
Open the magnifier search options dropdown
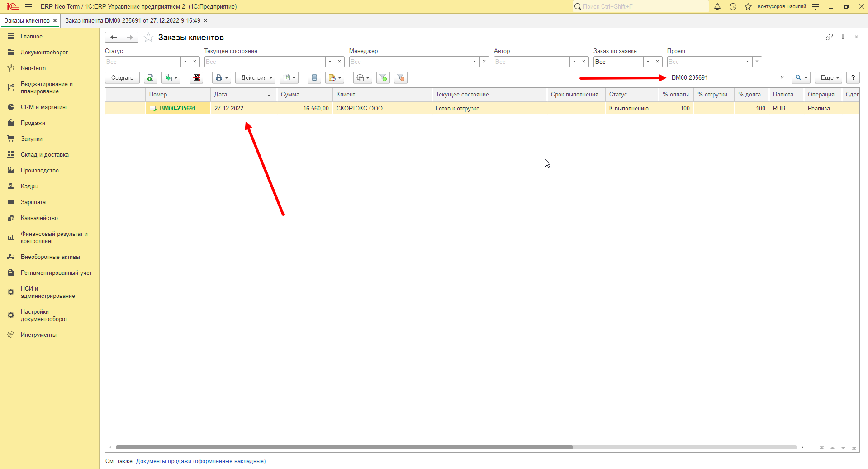pyautogui.click(x=801, y=78)
